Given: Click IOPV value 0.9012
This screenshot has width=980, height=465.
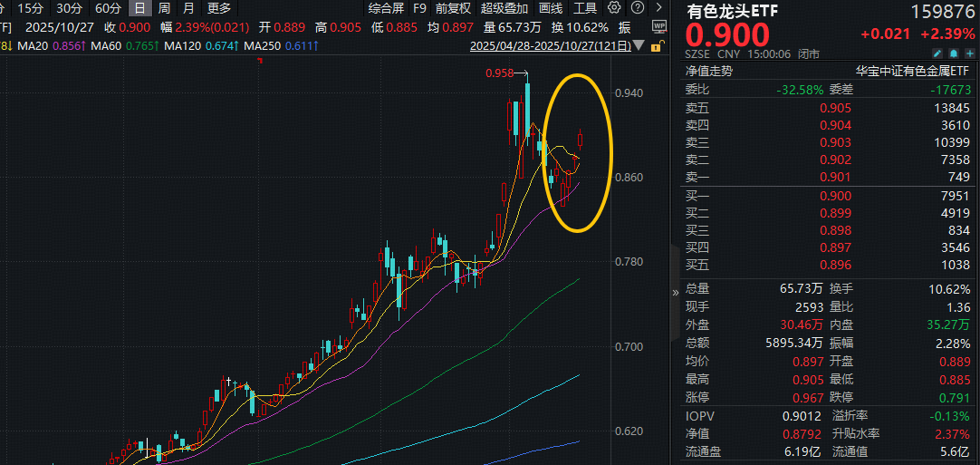Looking at the screenshot, I should (803, 415).
